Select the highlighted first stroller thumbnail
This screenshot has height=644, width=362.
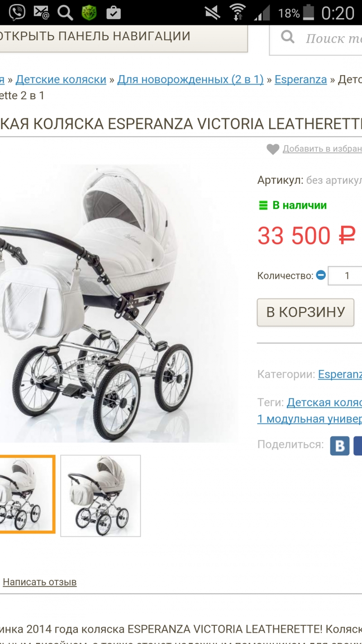(27, 494)
